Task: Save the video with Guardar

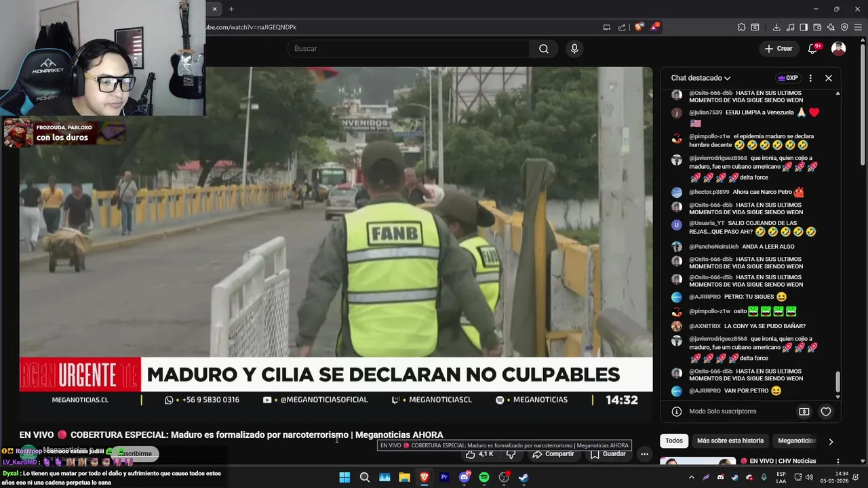Action: 608,454
